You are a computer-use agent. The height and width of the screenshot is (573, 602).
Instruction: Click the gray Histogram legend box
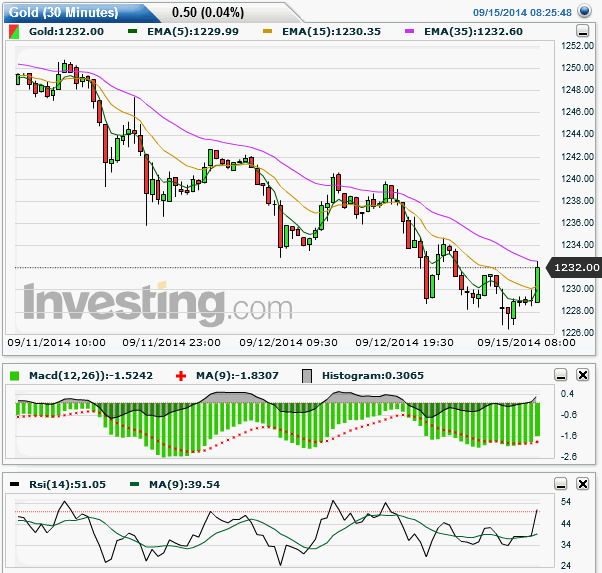(x=307, y=376)
